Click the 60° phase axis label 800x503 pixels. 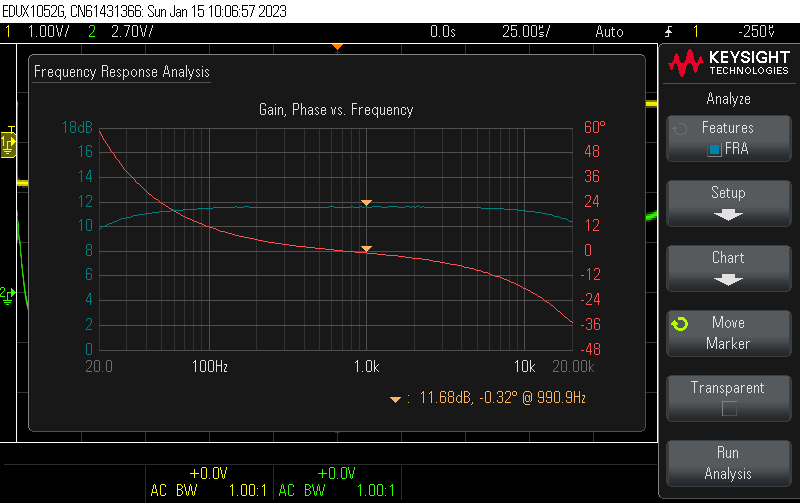click(595, 127)
